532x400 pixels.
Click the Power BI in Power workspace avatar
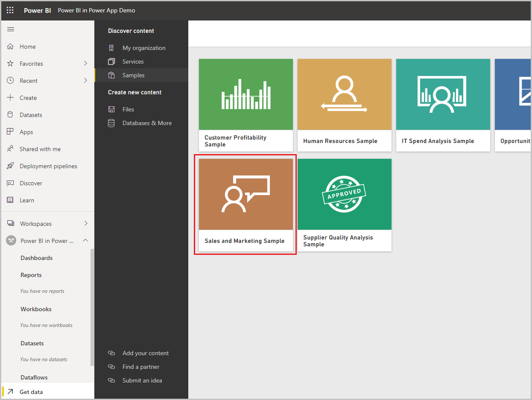(11, 241)
